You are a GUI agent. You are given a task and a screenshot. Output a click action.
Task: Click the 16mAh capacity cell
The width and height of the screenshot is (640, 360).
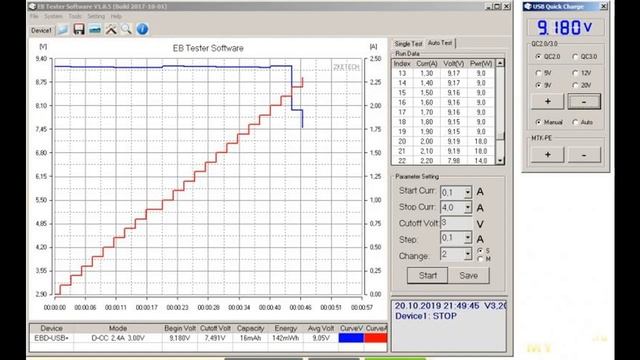(250, 338)
